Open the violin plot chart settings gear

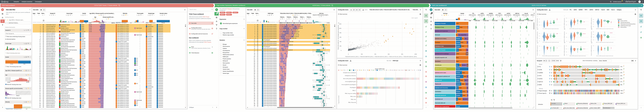coord(635,14)
